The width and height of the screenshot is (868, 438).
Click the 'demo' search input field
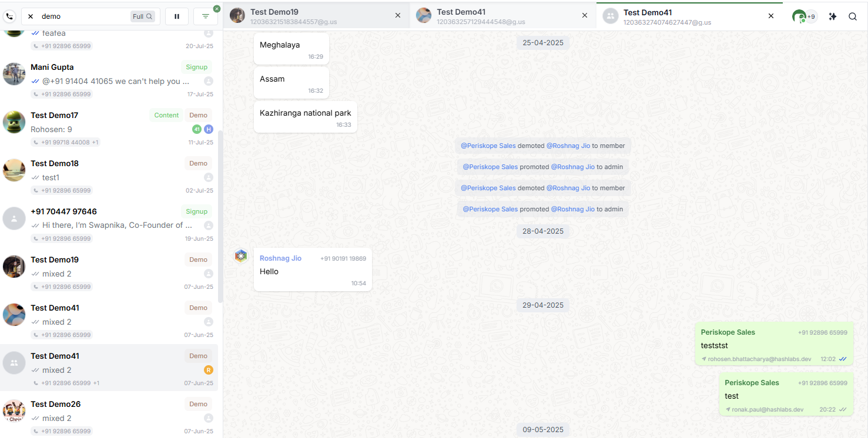(82, 16)
